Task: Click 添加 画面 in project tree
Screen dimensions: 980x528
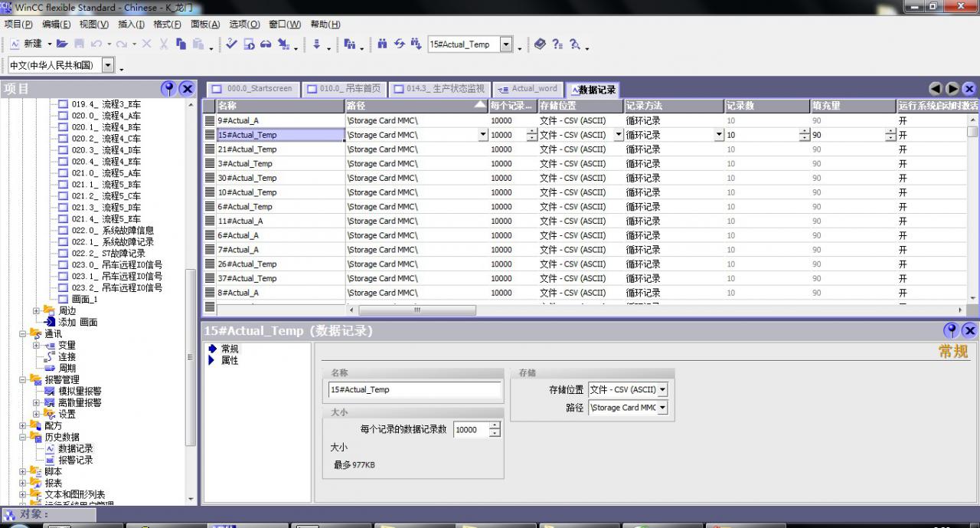Action: pyautogui.click(x=78, y=322)
